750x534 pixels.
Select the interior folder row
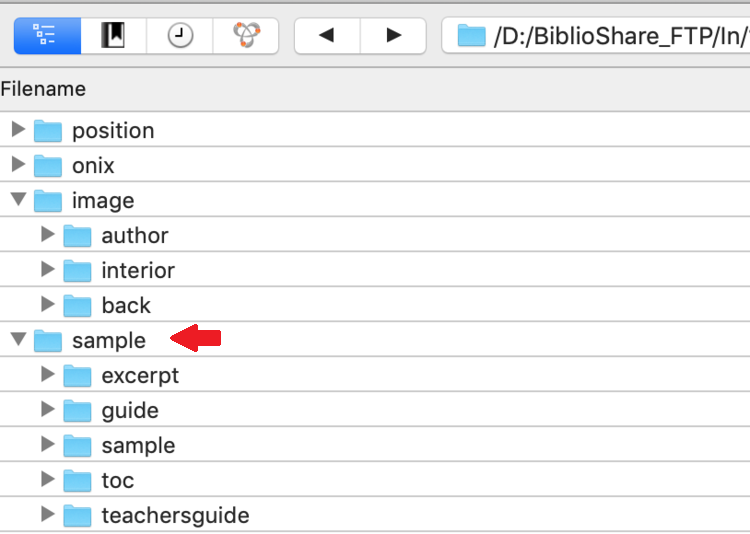(375, 269)
